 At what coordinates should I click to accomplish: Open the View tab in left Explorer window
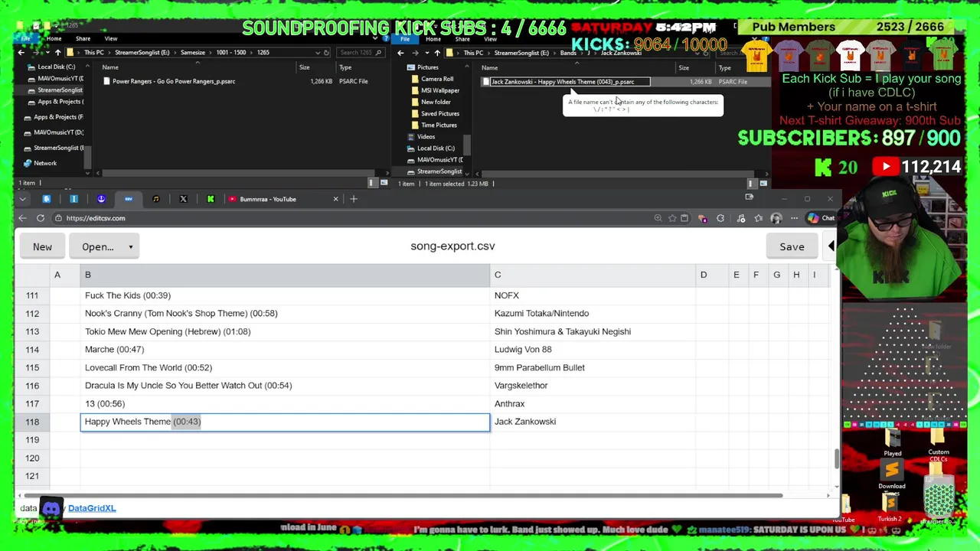pos(111,38)
